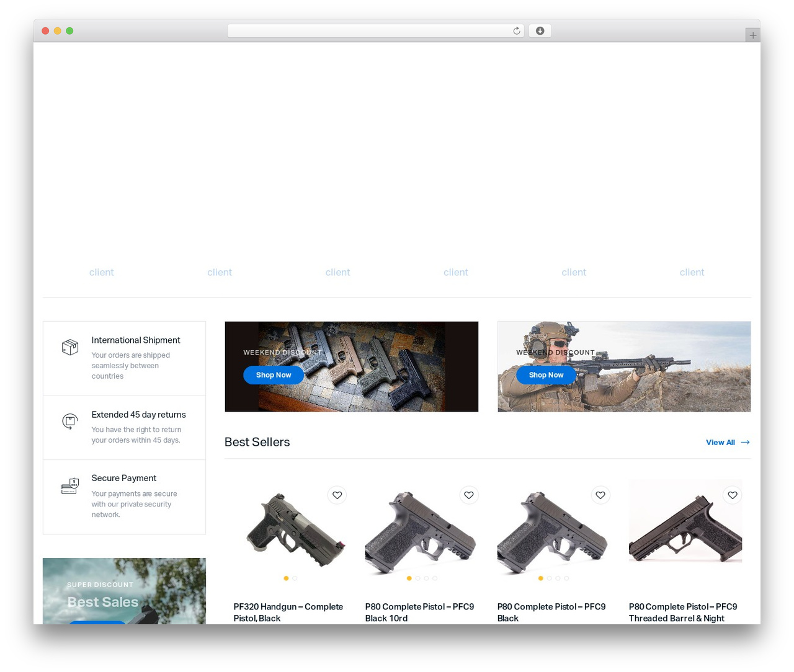
Task: Select second dot under PFC9 Black 10rd
Action: coord(417,578)
